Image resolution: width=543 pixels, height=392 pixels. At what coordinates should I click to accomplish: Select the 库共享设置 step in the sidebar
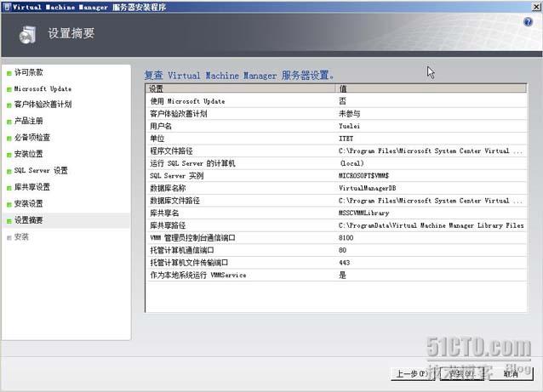(x=32, y=187)
